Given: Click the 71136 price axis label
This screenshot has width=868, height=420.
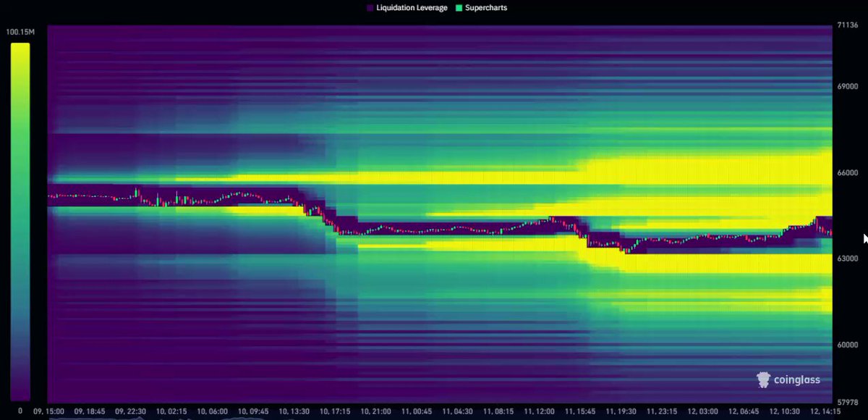Looking at the screenshot, I should click(847, 25).
